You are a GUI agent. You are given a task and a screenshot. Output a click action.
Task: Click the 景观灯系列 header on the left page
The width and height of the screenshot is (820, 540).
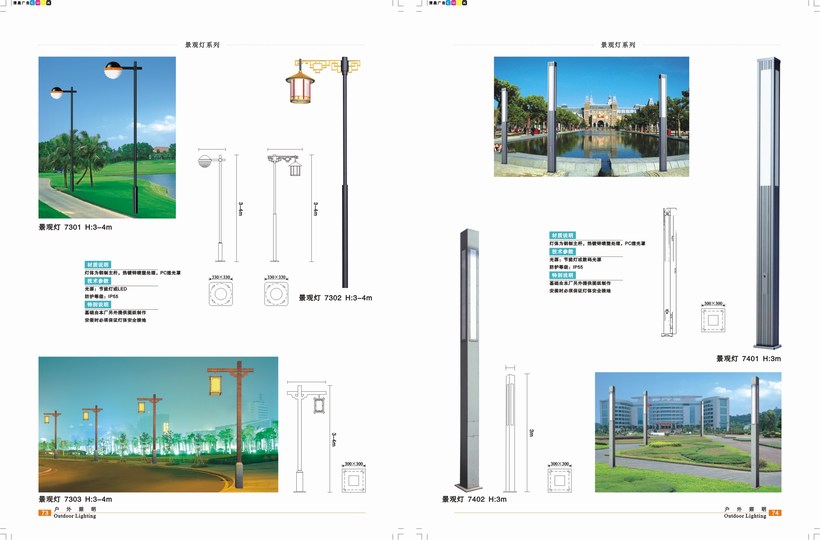click(x=202, y=45)
